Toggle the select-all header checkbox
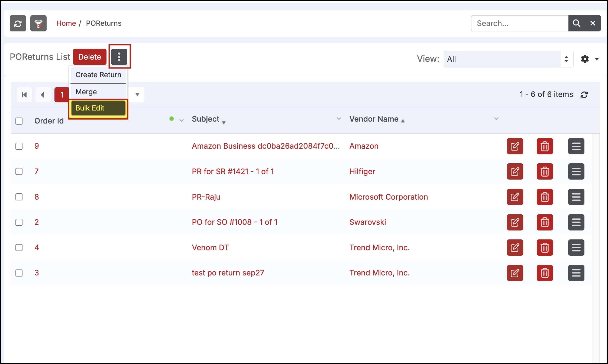The width and height of the screenshot is (608, 364). tap(19, 121)
